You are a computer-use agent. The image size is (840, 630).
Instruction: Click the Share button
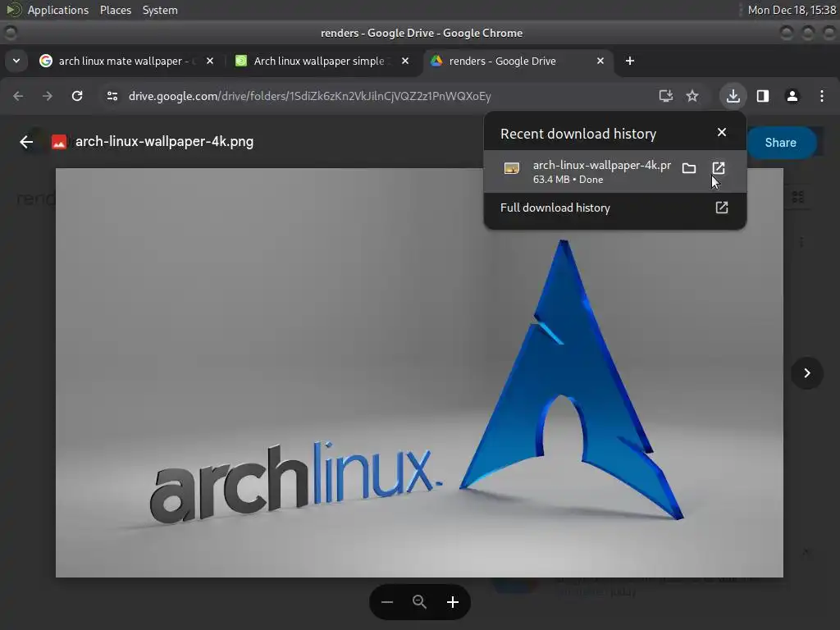pos(781,143)
